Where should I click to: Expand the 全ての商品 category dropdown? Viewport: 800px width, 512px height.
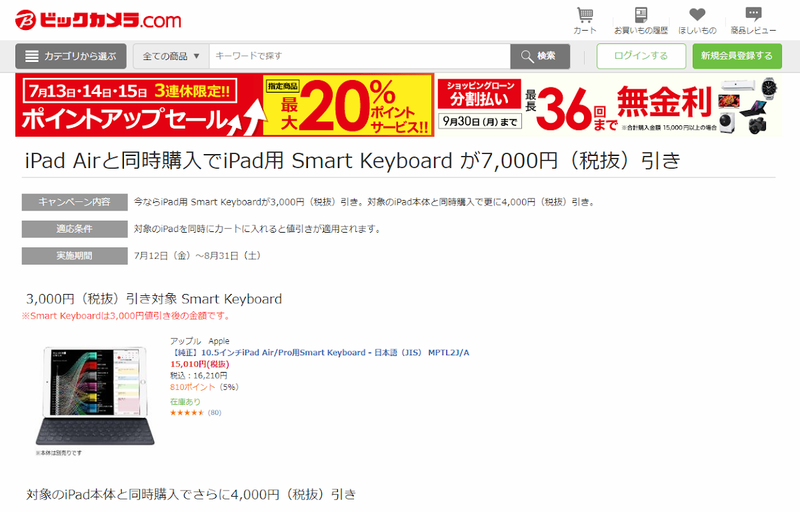pos(173,56)
